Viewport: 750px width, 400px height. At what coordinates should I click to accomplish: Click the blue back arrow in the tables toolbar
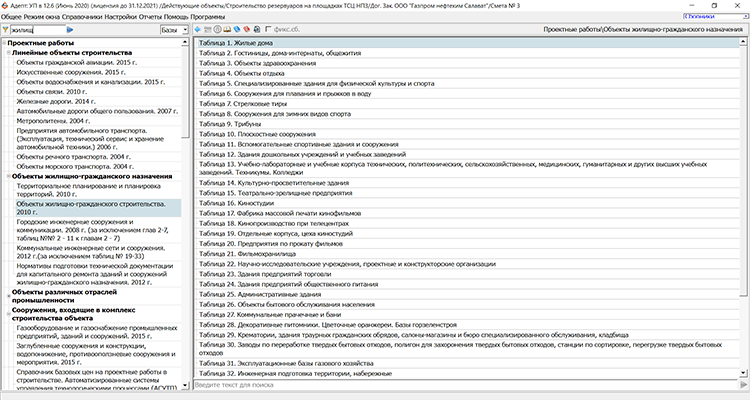(198, 32)
